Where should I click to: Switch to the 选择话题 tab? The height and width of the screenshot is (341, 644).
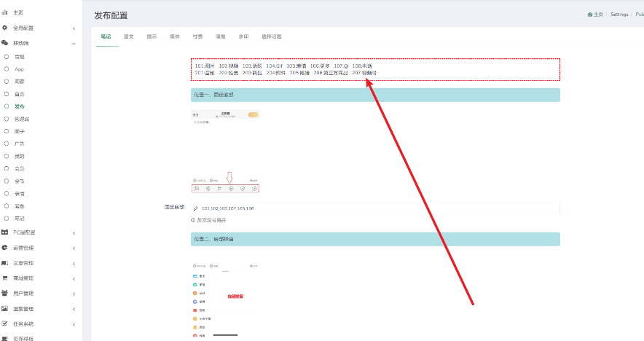(x=272, y=36)
